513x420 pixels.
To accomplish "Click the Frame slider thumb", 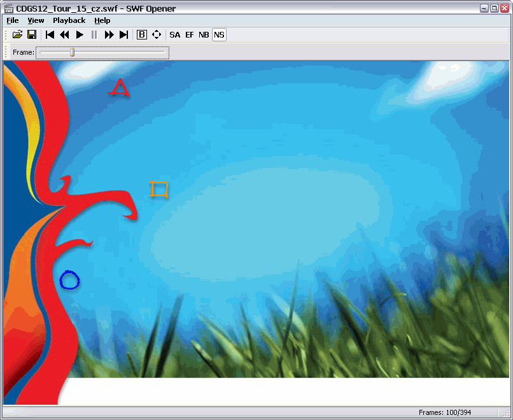I will pyautogui.click(x=73, y=52).
